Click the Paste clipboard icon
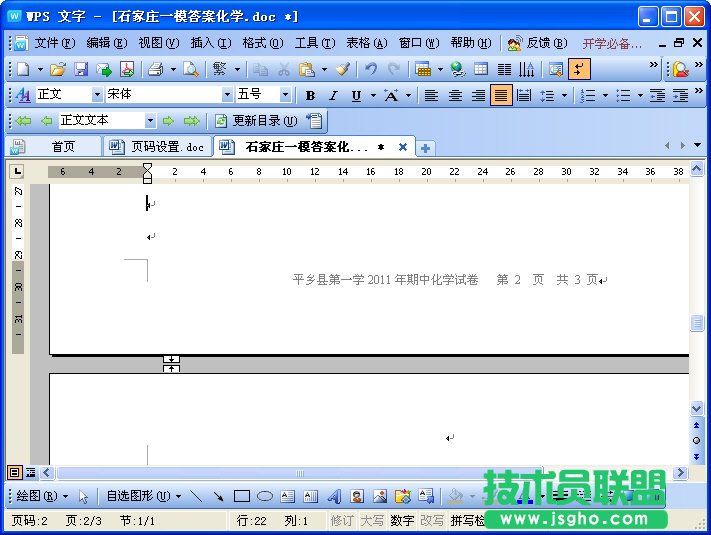The width and height of the screenshot is (711, 535). pos(307,69)
